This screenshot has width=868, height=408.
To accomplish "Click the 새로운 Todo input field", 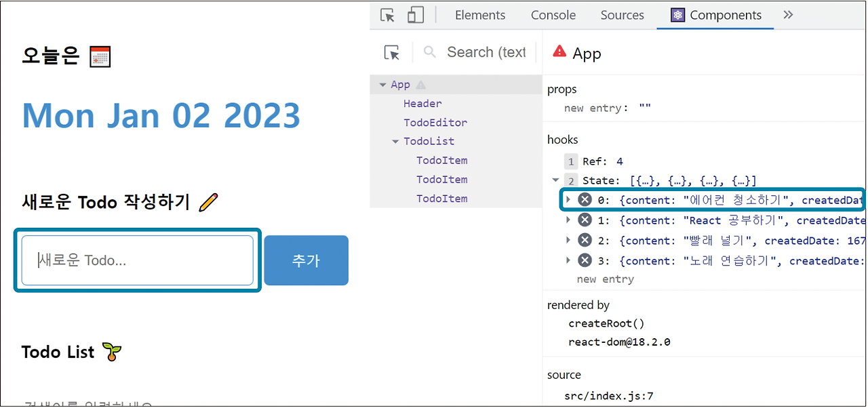I will tap(138, 260).
